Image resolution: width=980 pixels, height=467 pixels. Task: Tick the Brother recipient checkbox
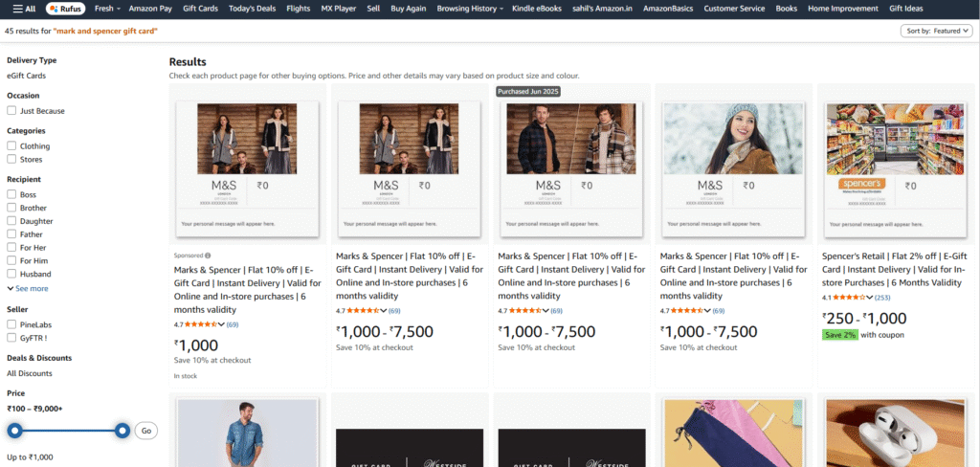coord(11,208)
